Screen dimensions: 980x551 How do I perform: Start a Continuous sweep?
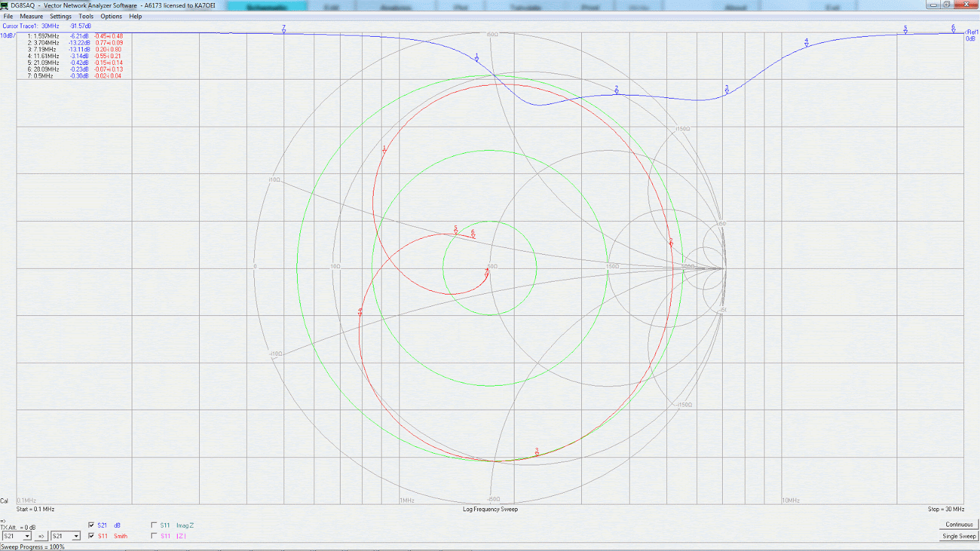pyautogui.click(x=959, y=525)
